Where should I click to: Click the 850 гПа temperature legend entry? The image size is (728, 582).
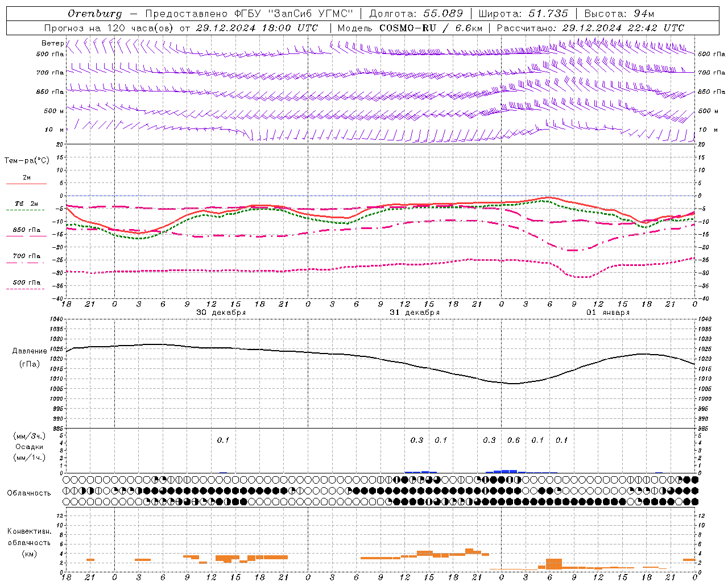tap(27, 230)
